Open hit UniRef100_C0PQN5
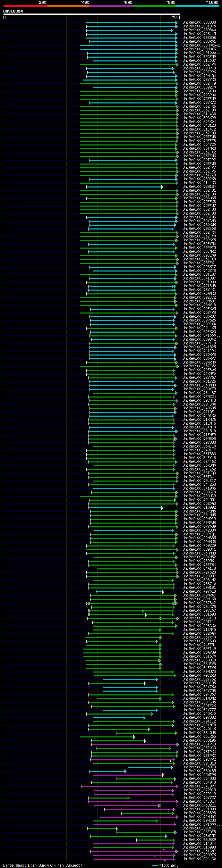Screen dimensions: 222x868 [x=199, y=511]
